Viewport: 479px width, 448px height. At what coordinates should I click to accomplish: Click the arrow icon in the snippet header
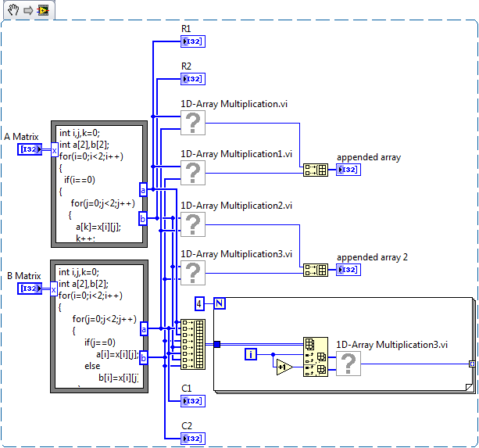(x=27, y=10)
